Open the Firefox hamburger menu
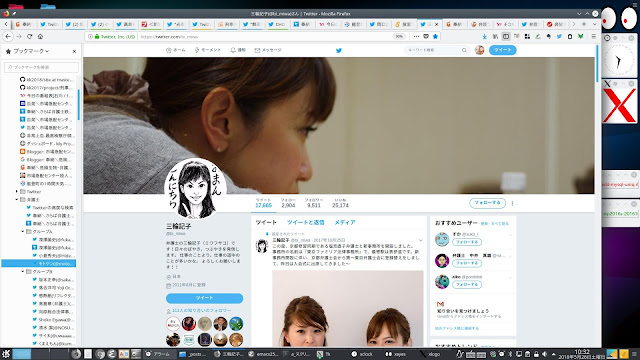The width and height of the screenshot is (640, 360). coord(593,36)
